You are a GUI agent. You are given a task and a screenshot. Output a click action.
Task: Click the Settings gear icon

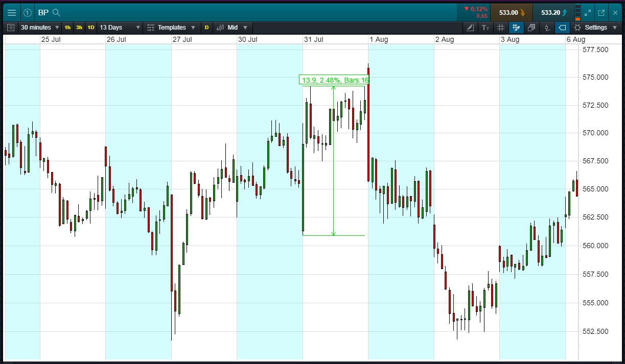coord(577,28)
